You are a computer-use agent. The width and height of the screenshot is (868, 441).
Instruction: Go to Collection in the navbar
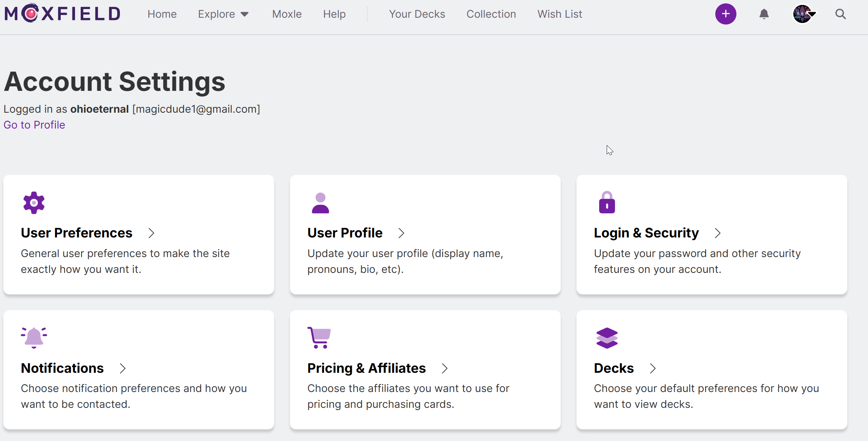click(491, 14)
